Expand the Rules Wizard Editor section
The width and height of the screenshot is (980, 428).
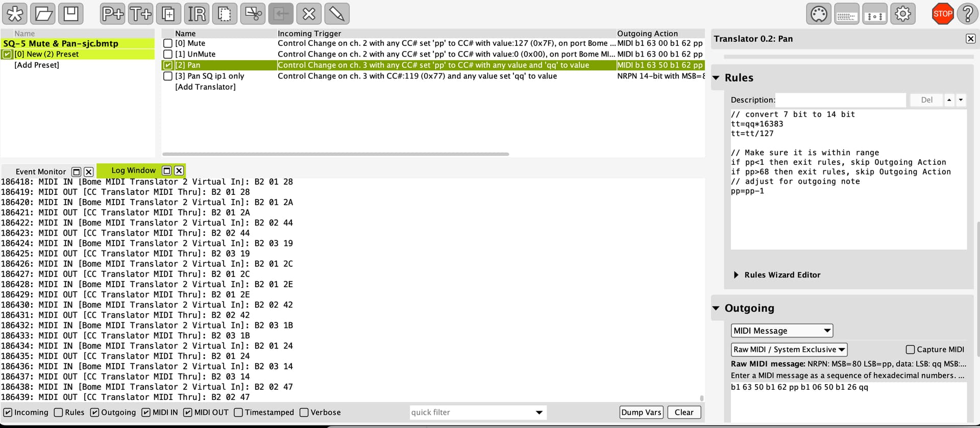coord(736,275)
